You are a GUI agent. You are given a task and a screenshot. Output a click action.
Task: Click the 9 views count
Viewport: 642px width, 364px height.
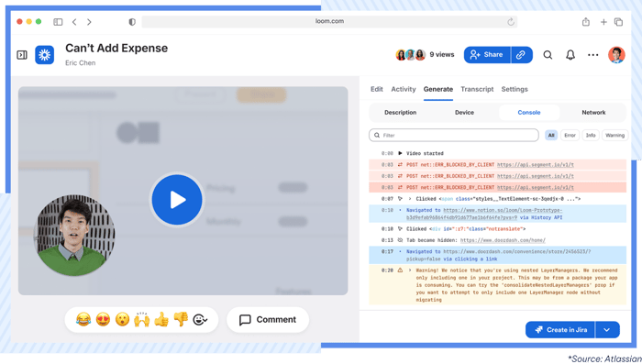[442, 55]
